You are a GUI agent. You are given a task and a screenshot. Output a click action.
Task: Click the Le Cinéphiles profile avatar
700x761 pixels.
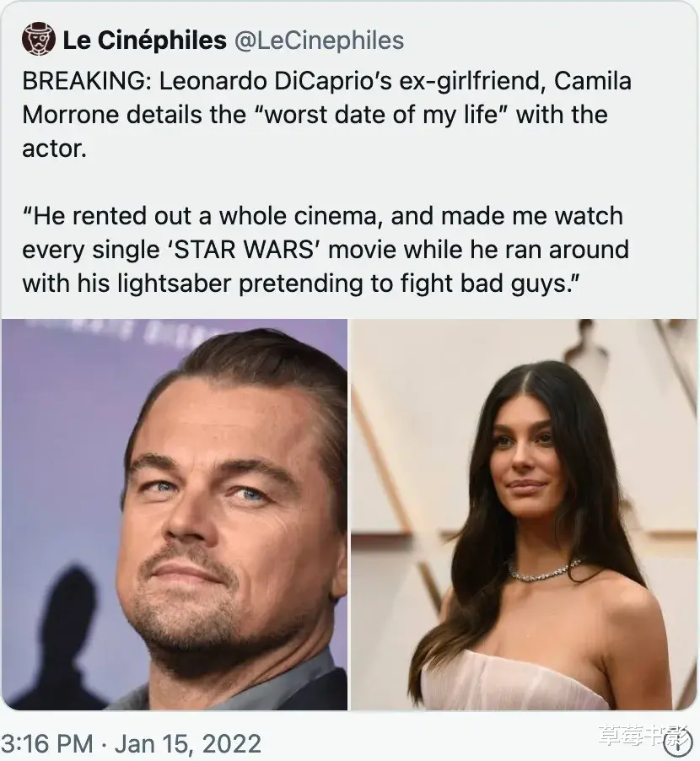tap(38, 39)
